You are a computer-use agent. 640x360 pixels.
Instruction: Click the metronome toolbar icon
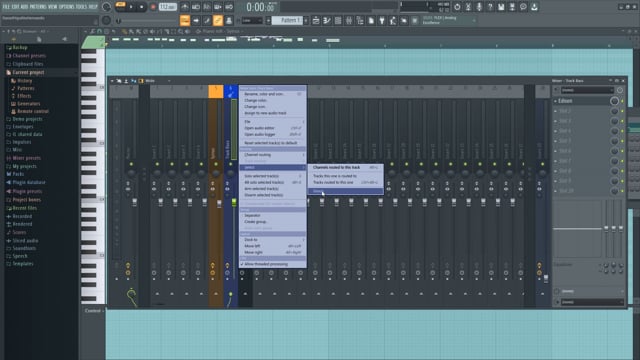coord(185,7)
